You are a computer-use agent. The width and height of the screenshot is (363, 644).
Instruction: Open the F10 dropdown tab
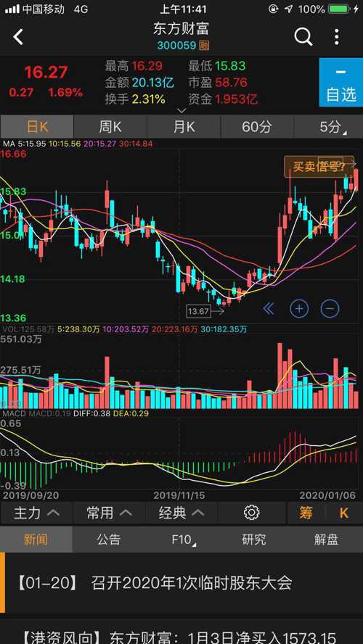pyautogui.click(x=183, y=540)
